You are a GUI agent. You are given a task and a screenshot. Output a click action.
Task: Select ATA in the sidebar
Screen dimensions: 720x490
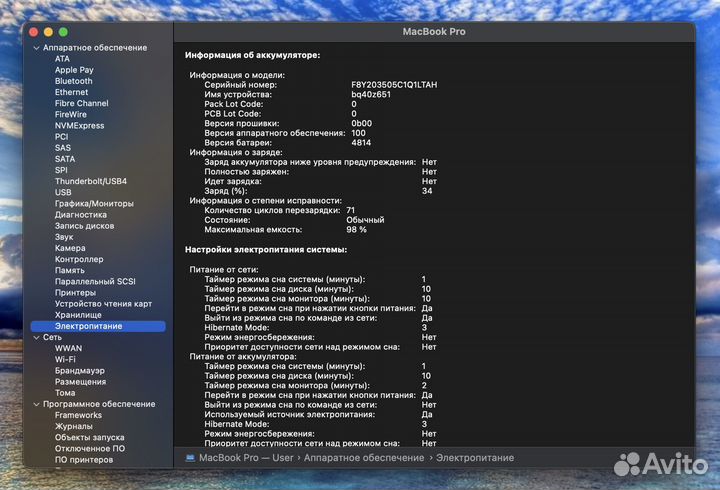(62, 59)
